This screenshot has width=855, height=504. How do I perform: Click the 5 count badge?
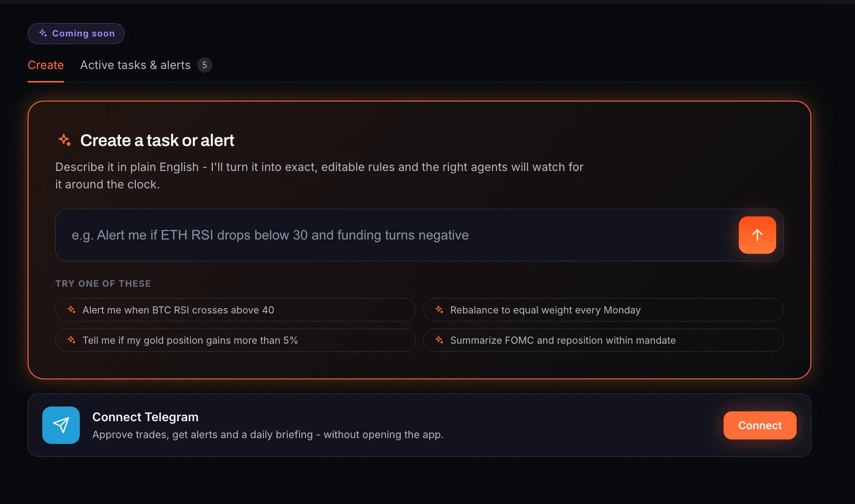tap(205, 65)
